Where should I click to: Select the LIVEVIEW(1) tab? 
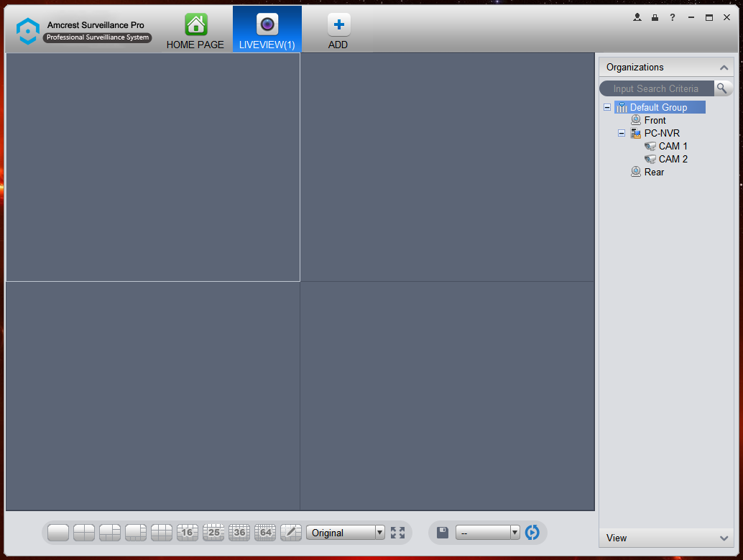267,29
